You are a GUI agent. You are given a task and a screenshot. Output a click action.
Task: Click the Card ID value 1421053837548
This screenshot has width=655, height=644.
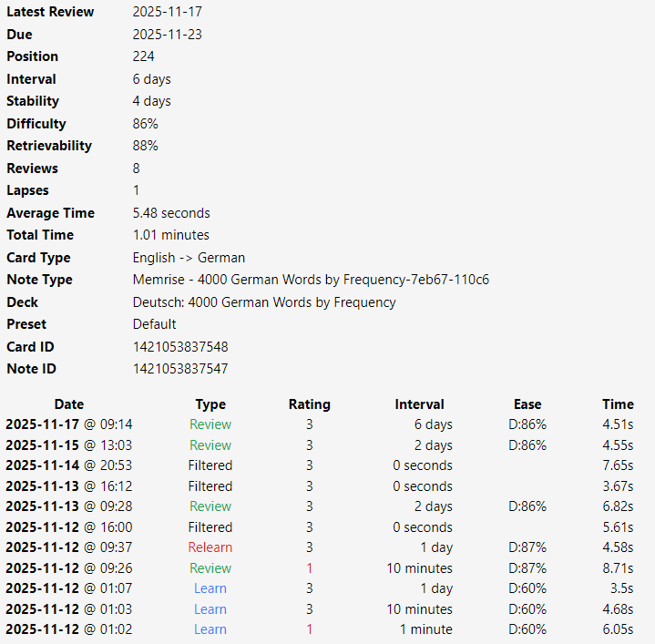[x=180, y=347]
